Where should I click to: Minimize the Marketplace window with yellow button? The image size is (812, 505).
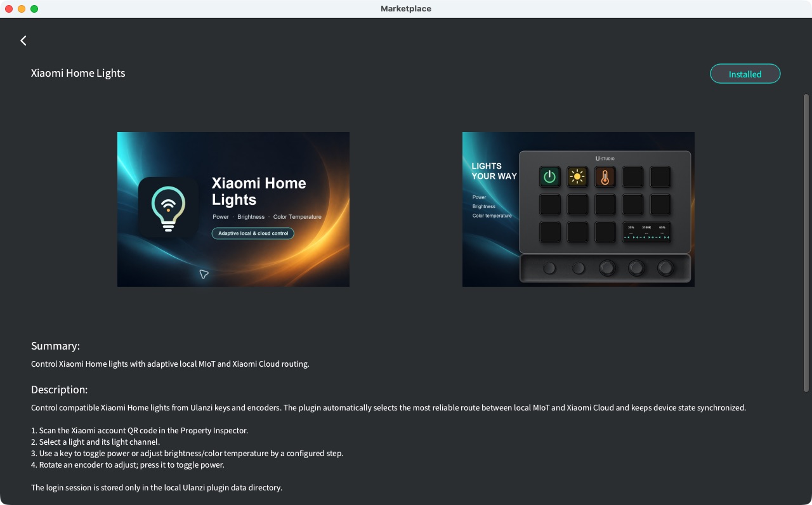pos(22,9)
